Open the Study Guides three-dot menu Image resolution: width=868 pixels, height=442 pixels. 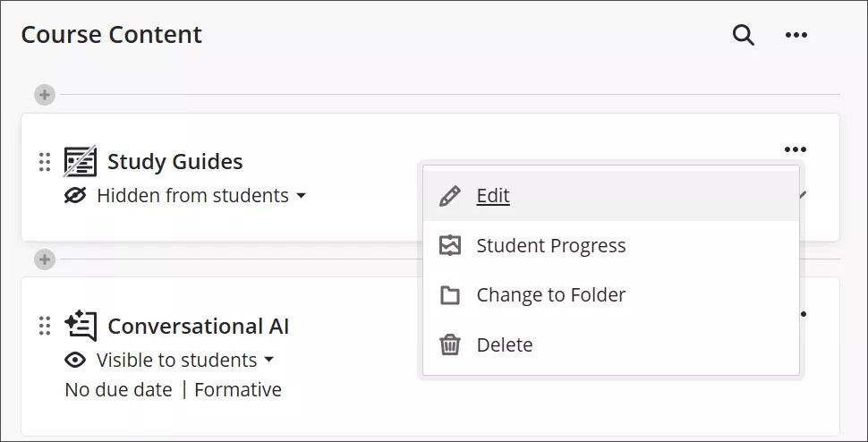click(x=795, y=149)
